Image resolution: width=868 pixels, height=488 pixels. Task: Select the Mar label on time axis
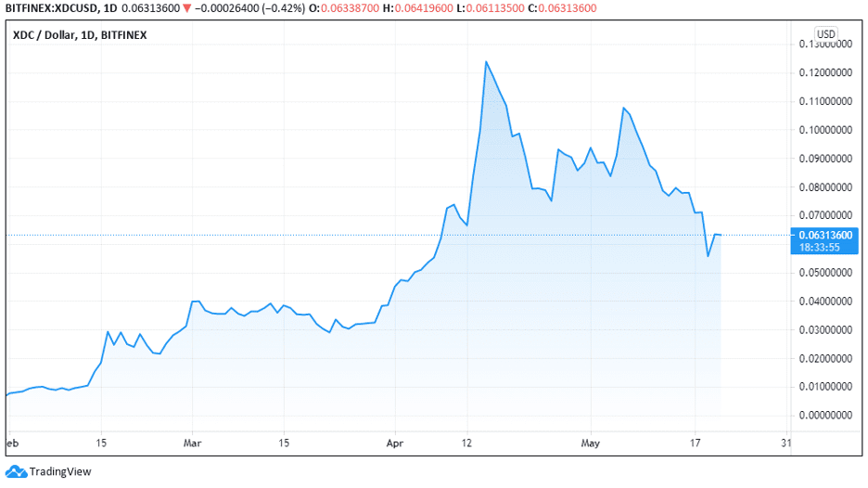click(x=192, y=443)
